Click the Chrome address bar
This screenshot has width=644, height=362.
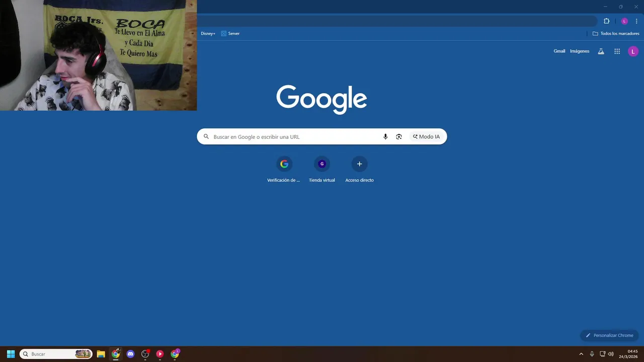click(x=396, y=21)
